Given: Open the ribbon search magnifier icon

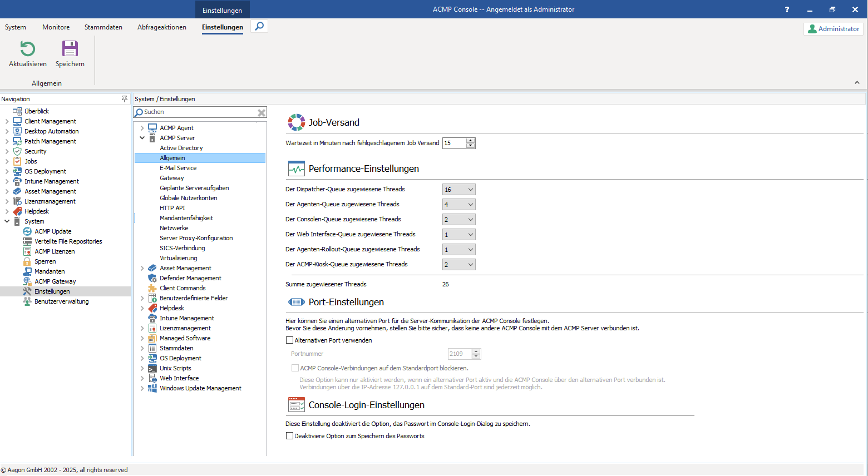Looking at the screenshot, I should tap(258, 26).
